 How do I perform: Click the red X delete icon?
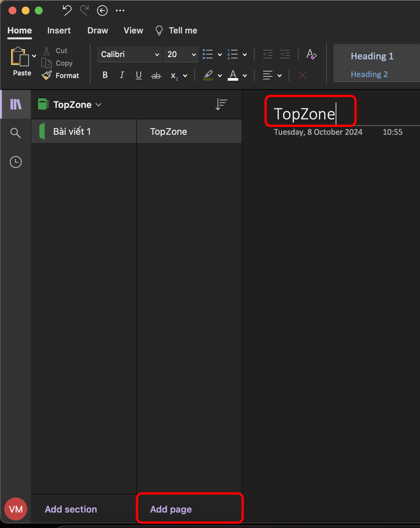click(303, 75)
